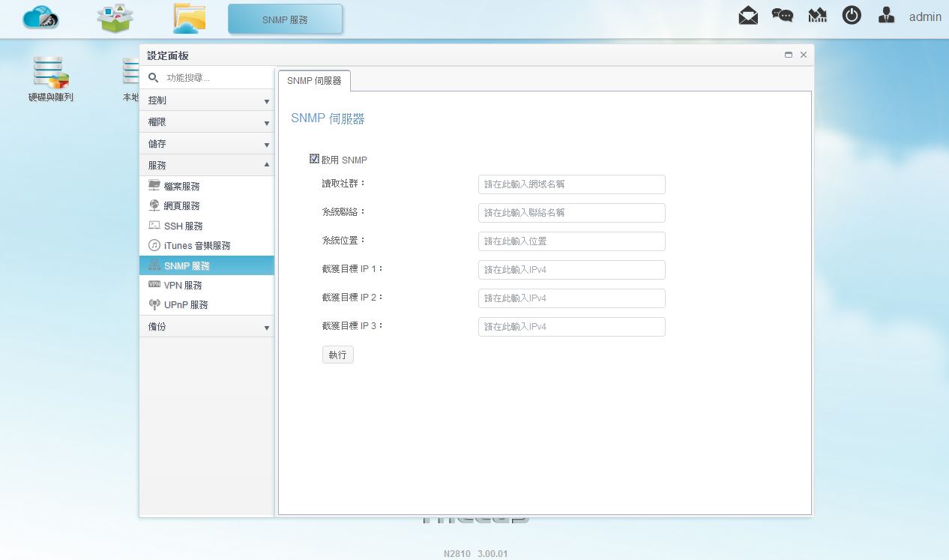The width and height of the screenshot is (949, 560).
Task: Open SSH 服務 in the sidebar
Action: [x=207, y=226]
